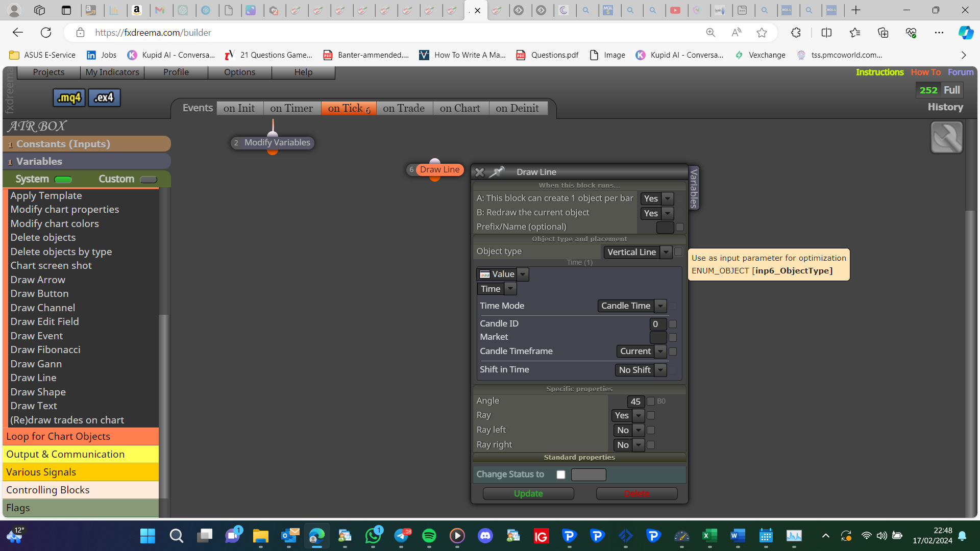Viewport: 980px width, 551px height.
Task: Open the Redraw current object dropdown
Action: (657, 213)
